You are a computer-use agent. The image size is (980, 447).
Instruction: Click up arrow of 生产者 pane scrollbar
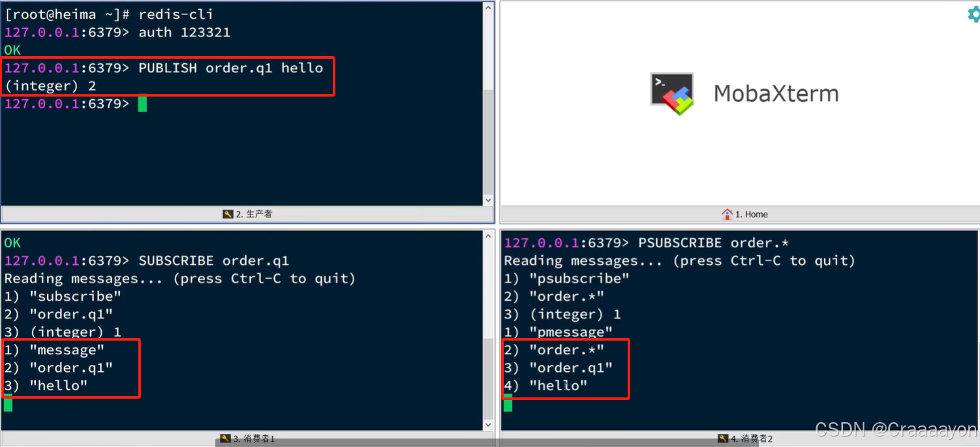click(x=488, y=8)
